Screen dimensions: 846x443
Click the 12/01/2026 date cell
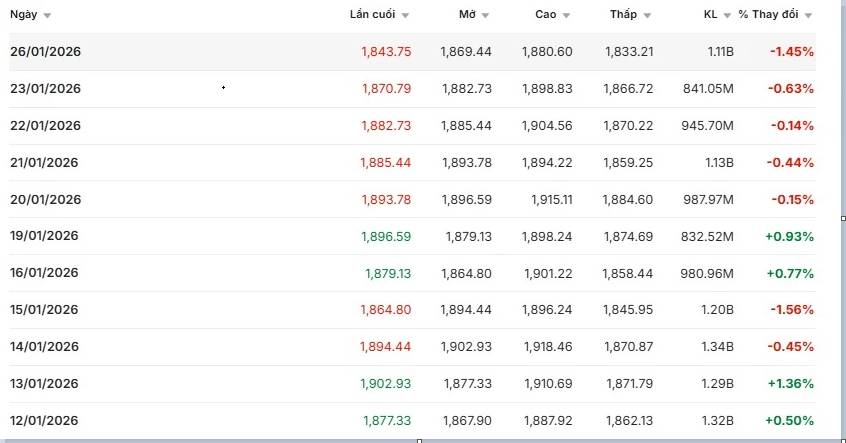(45, 421)
